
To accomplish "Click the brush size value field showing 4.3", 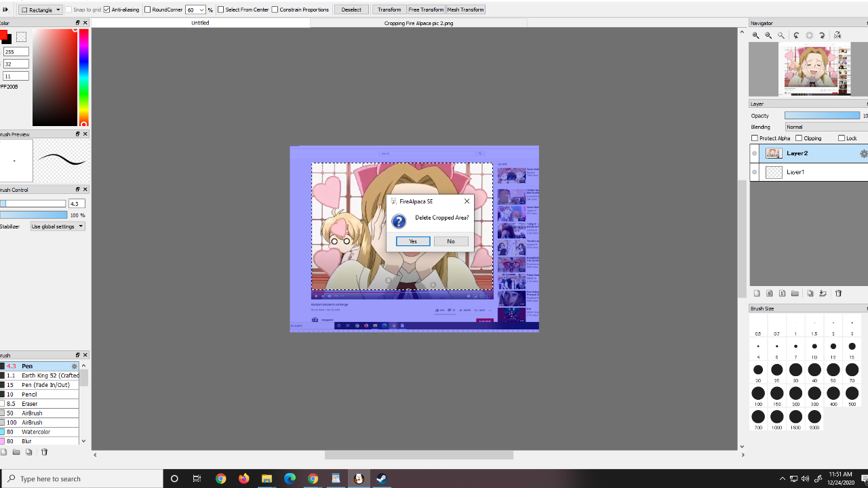I will click(77, 203).
